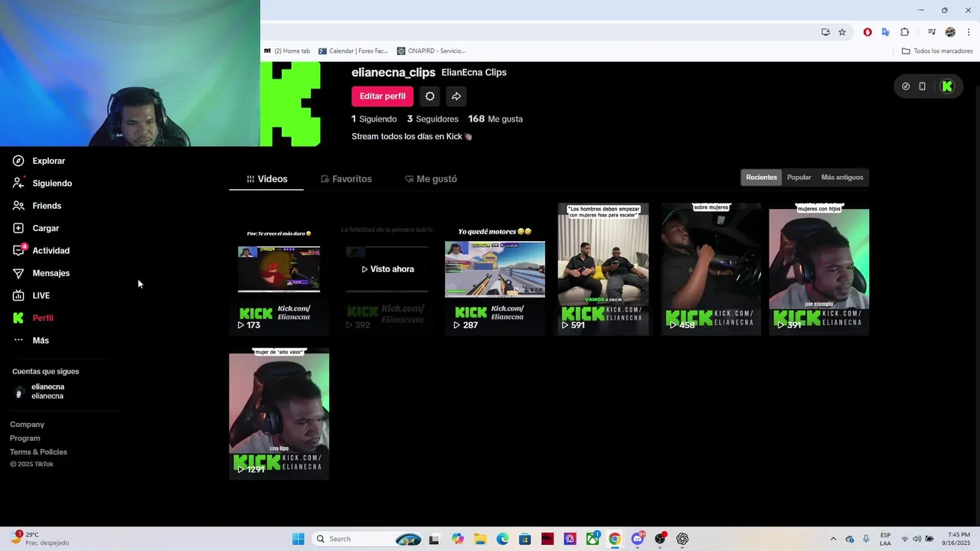Image resolution: width=980 pixels, height=551 pixels.
Task: Switch to Videos tab
Action: [266, 179]
